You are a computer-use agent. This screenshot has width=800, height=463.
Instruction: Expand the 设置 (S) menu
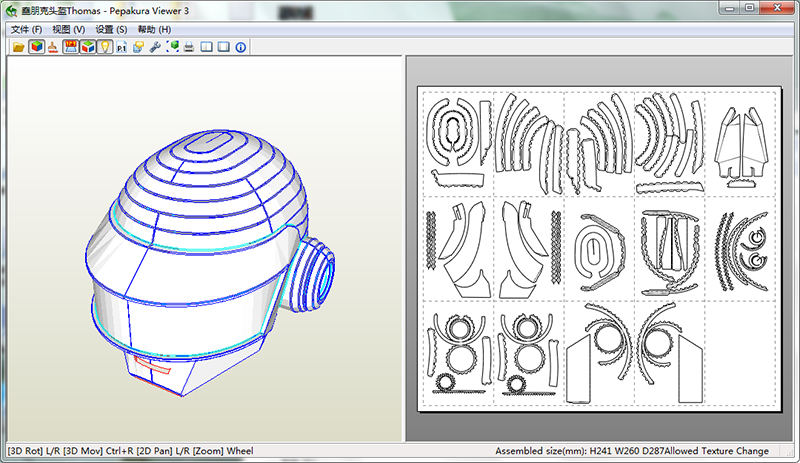[111, 29]
